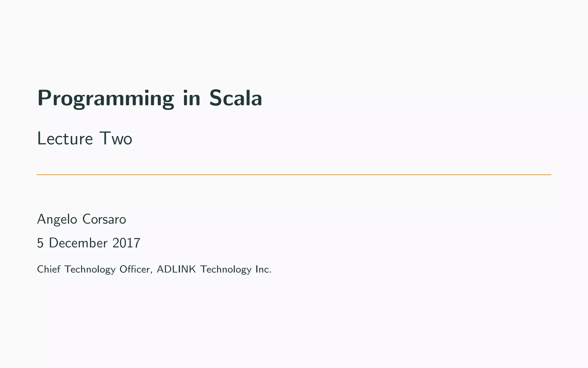
Task: Select the word 'Programming' in the title
Action: pos(106,99)
